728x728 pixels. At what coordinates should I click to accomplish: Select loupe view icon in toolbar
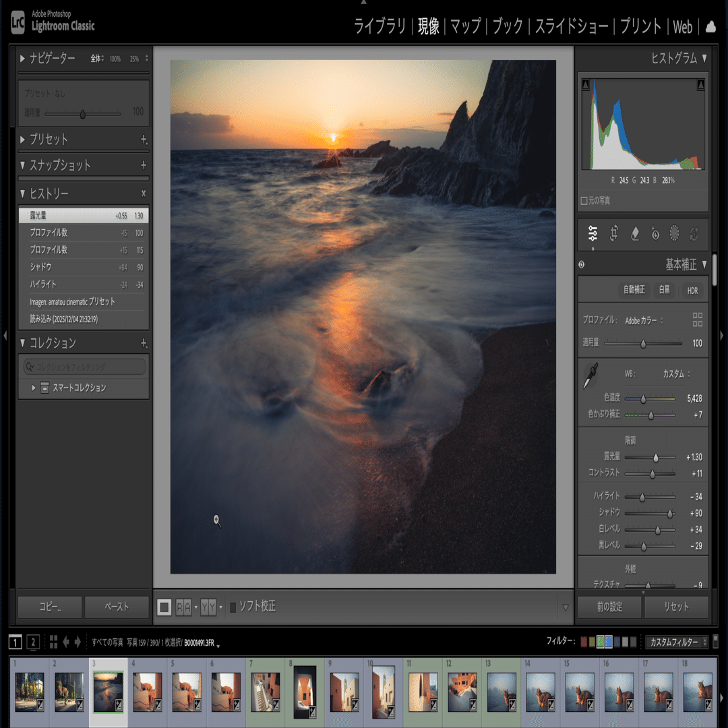pos(164,607)
